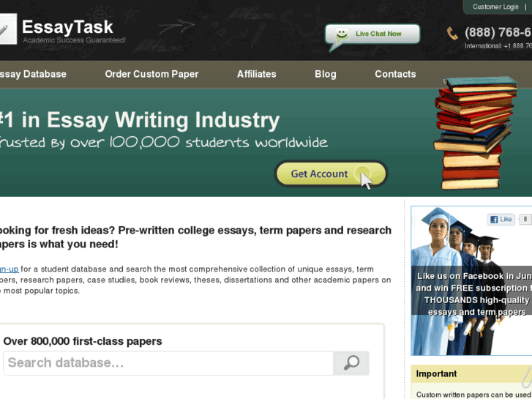Click the Facebook like count box
This screenshot has width=532, height=399.
pos(525,220)
